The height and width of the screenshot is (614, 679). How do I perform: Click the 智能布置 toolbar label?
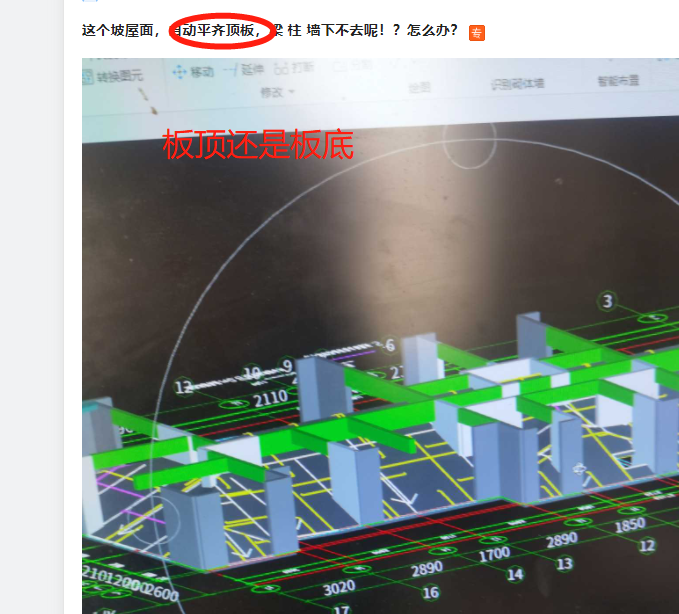(x=618, y=81)
